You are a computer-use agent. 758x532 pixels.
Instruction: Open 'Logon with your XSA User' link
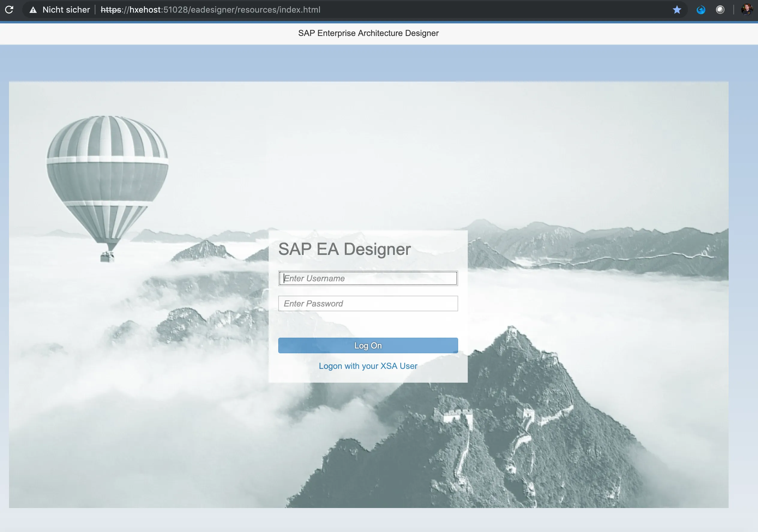[x=368, y=366]
